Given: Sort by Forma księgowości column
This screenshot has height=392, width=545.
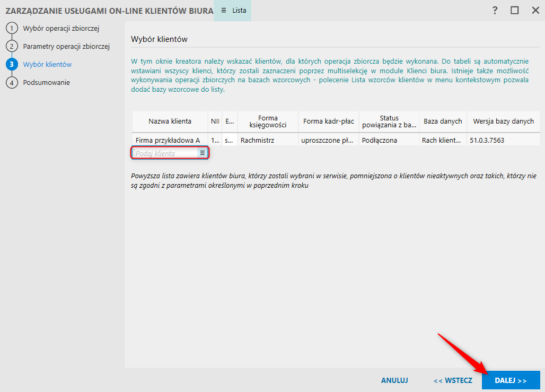Looking at the screenshot, I should (x=268, y=121).
